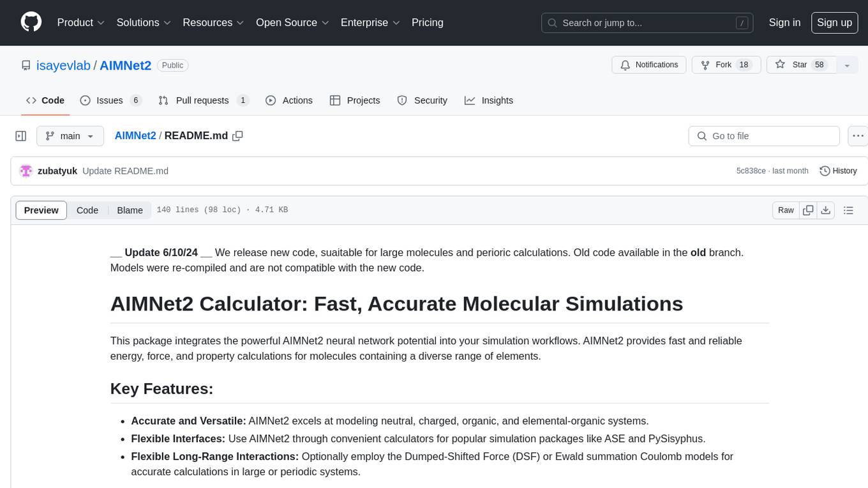Expand the Open Source menu
This screenshot has width=868, height=488.
[292, 22]
